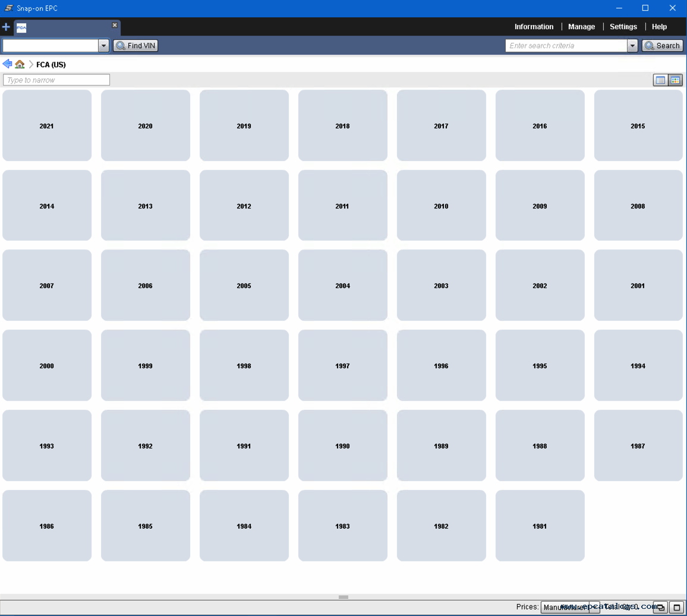Switch to list view
This screenshot has width=687, height=616.
[660, 80]
